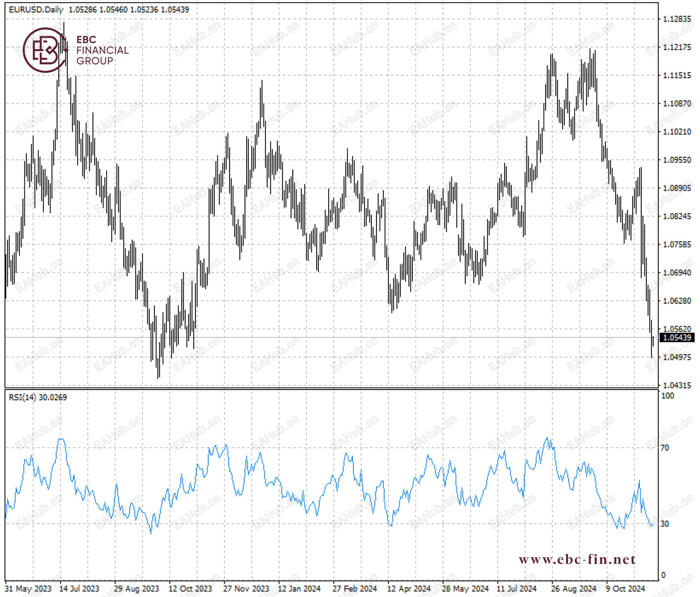Click the RSI(14) 30.0269 indicator label
Viewport: 700px width, 597px height.
pyautogui.click(x=38, y=397)
